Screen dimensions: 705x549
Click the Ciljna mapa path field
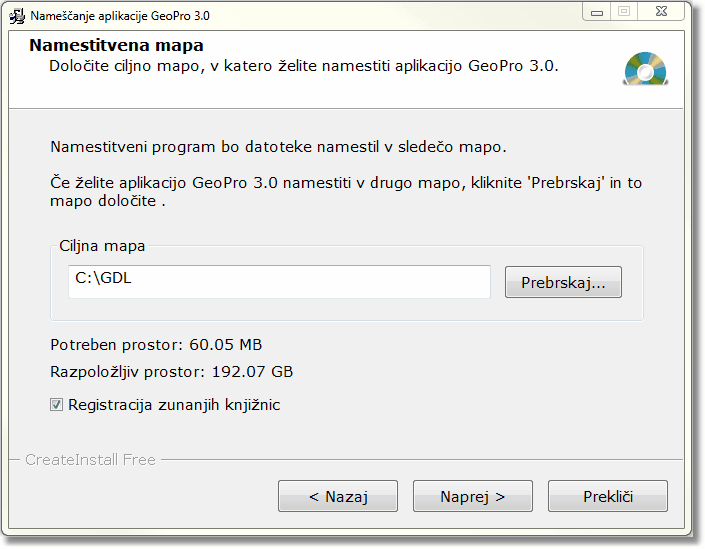click(x=279, y=281)
